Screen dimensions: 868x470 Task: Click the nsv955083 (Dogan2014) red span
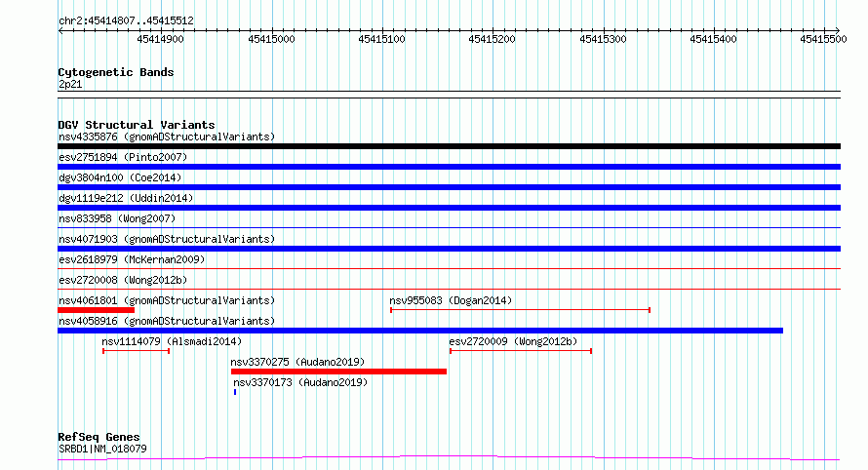pos(520,310)
